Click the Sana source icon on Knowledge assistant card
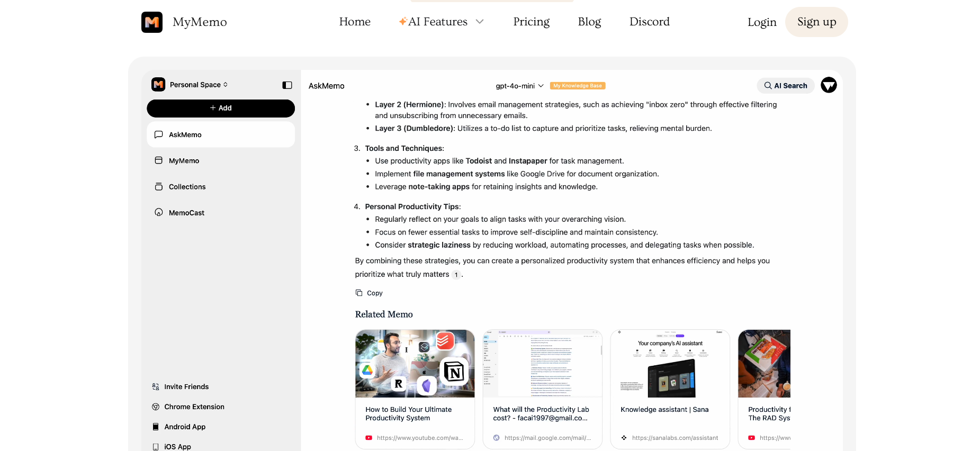980x451 pixels. click(x=624, y=438)
